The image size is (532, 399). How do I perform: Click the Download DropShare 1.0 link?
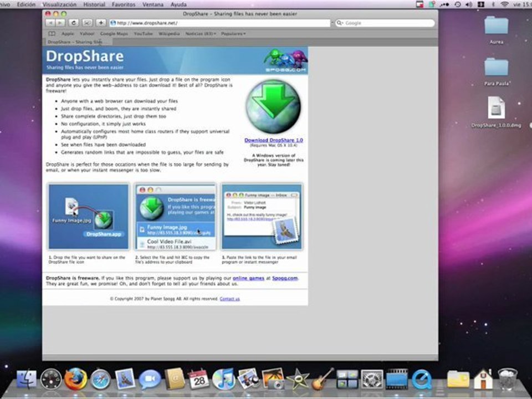coord(273,140)
